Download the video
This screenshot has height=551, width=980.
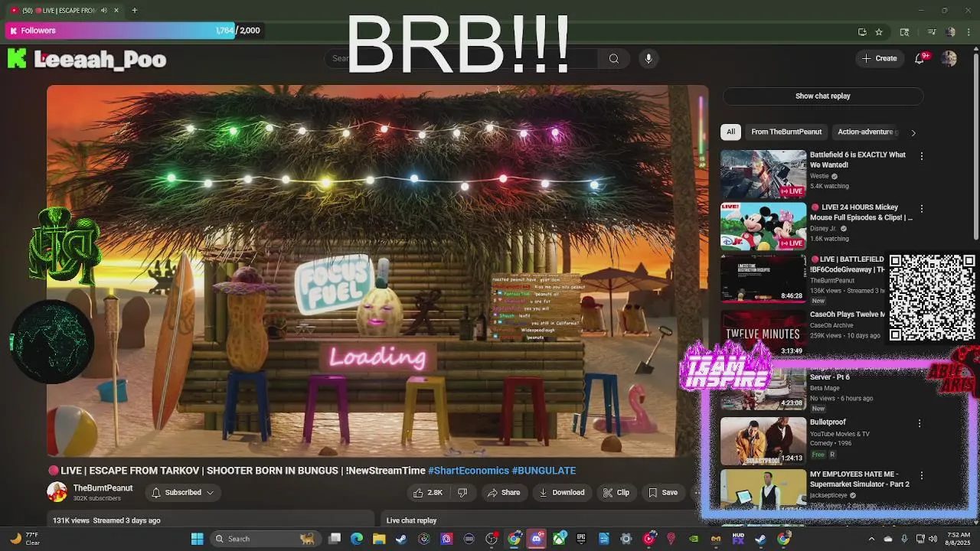(x=562, y=493)
